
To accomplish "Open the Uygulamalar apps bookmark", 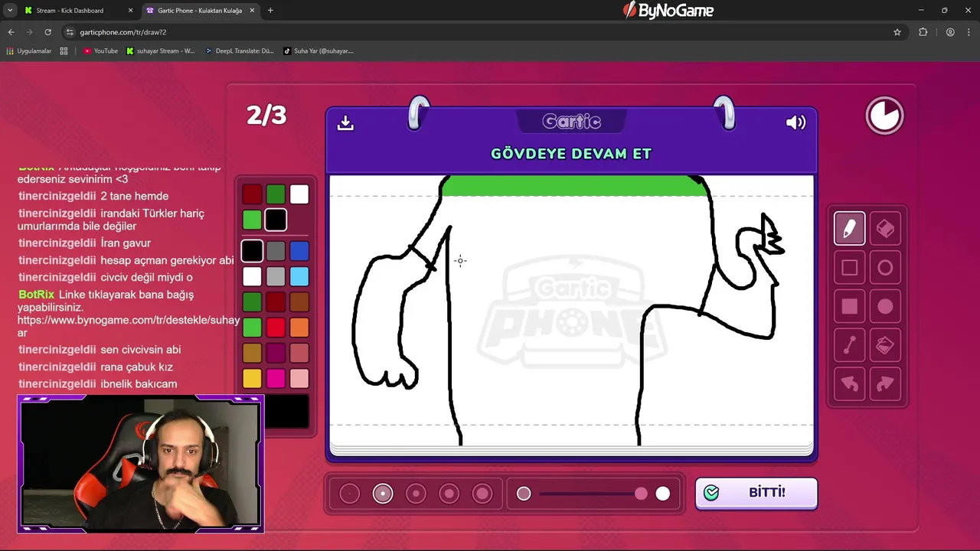I will pyautogui.click(x=28, y=51).
